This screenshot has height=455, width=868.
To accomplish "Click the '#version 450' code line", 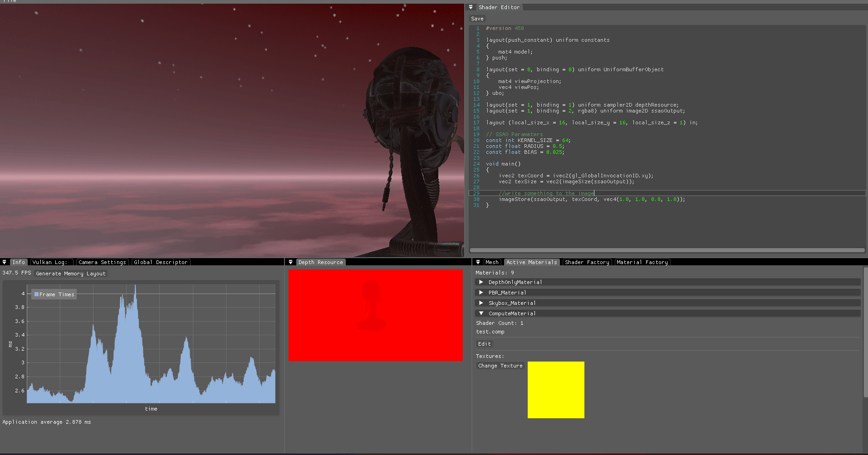I will 505,28.
